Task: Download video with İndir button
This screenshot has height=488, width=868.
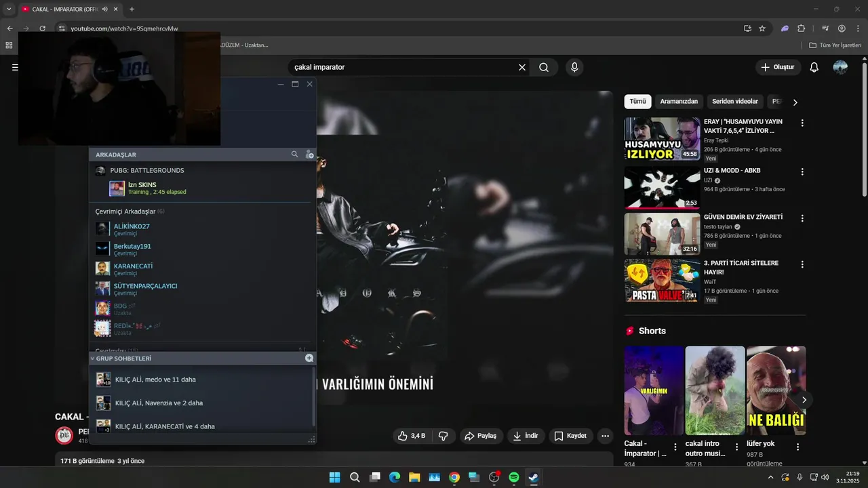Action: pyautogui.click(x=526, y=436)
